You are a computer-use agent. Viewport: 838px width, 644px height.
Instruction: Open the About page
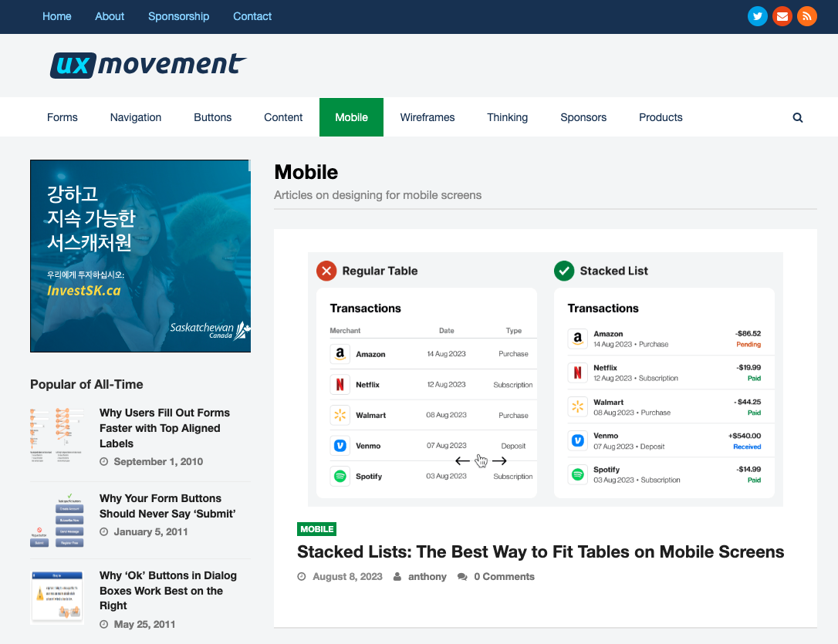110,16
